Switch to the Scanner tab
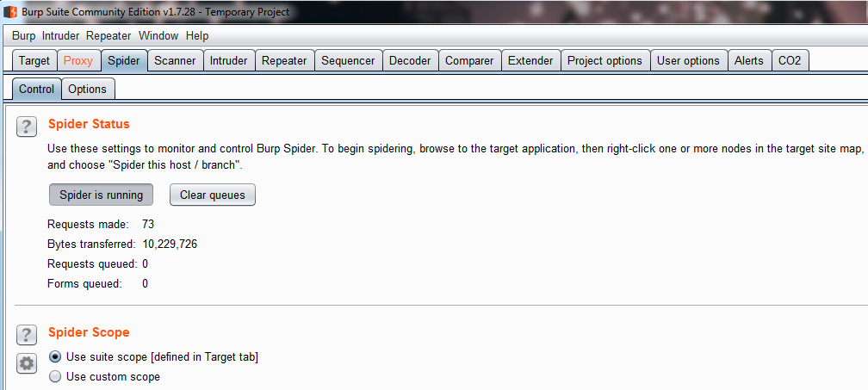The image size is (868, 390). pyautogui.click(x=175, y=61)
